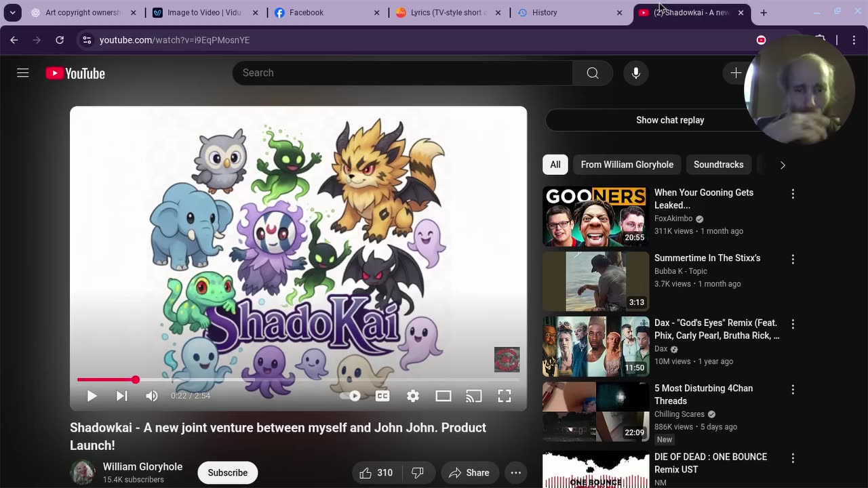Open the Create plus button
The image size is (868, 488).
(x=736, y=73)
